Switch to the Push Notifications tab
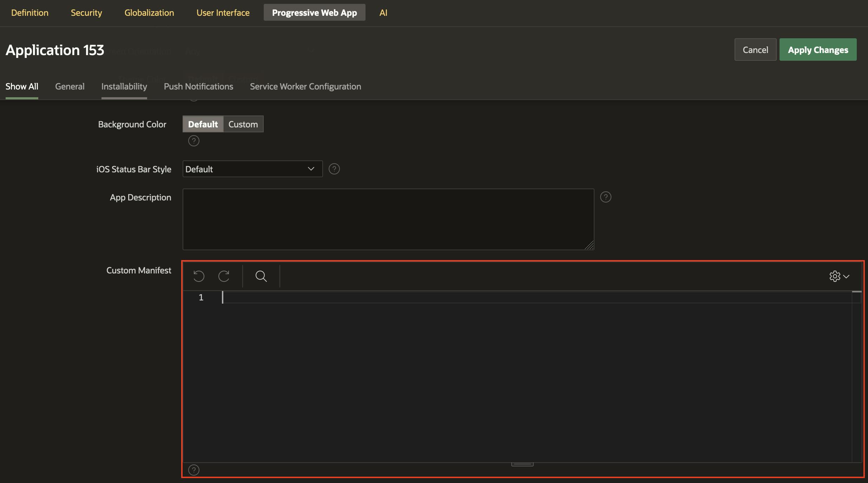Viewport: 868px width, 483px height. (198, 86)
